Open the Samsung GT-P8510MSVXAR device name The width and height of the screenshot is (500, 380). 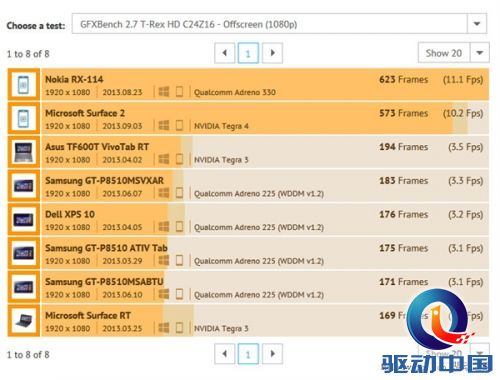point(104,180)
